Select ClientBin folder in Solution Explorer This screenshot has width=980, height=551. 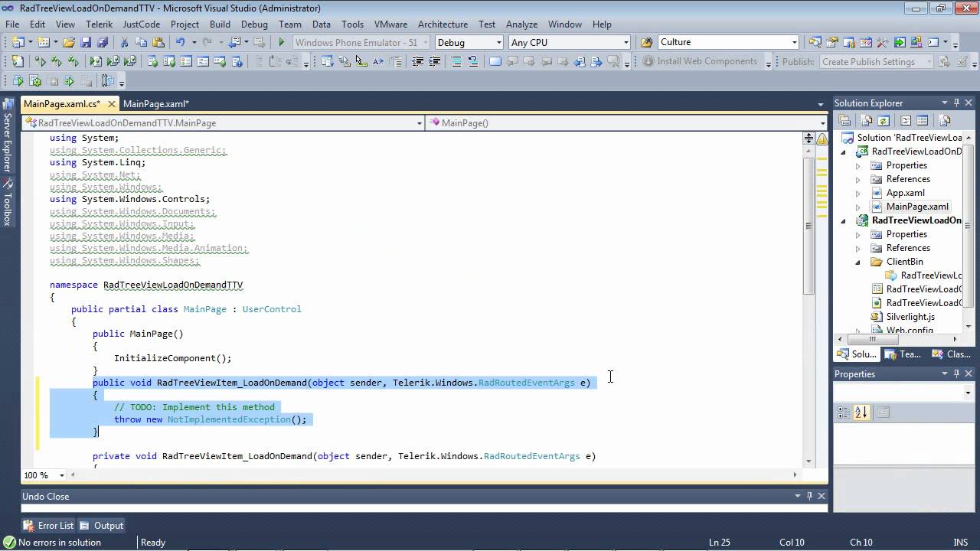point(904,262)
